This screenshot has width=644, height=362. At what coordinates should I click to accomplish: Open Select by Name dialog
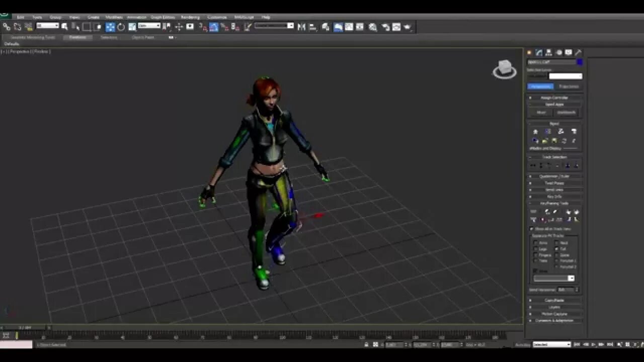(x=75, y=27)
